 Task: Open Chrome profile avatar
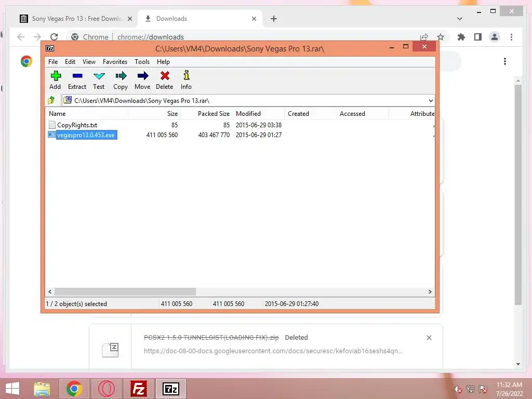tap(495, 37)
